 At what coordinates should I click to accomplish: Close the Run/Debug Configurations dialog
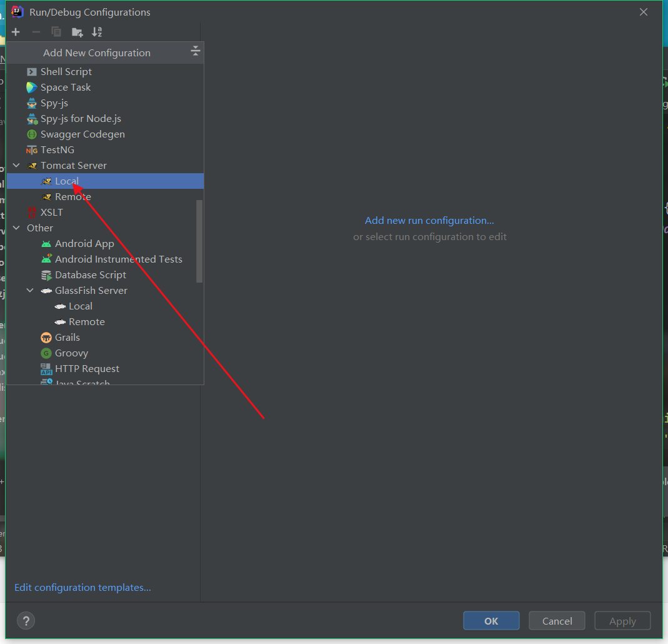pyautogui.click(x=643, y=12)
